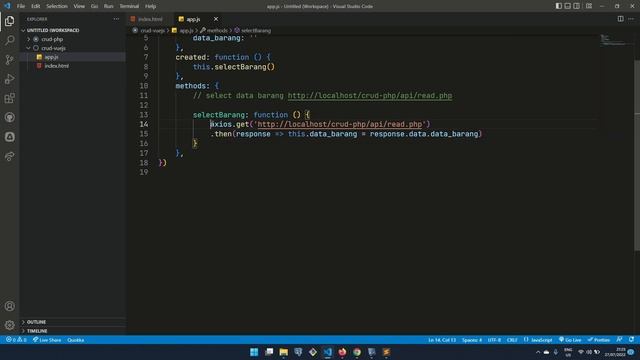Viewport: 640px width, 360px height.
Task: Open Sublime Text from the taskbar
Action: pos(386,352)
